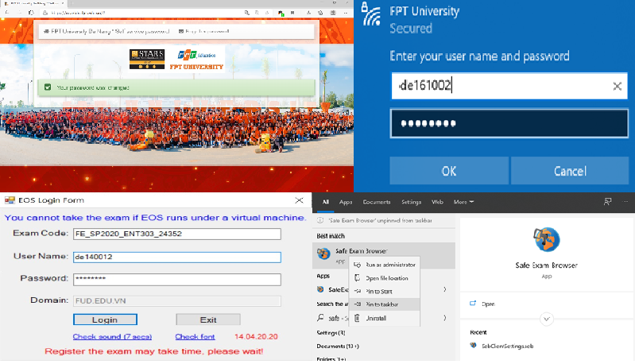This screenshot has height=364, width=635.
Task: Click the Settings (3) results heading
Action: [x=331, y=333]
